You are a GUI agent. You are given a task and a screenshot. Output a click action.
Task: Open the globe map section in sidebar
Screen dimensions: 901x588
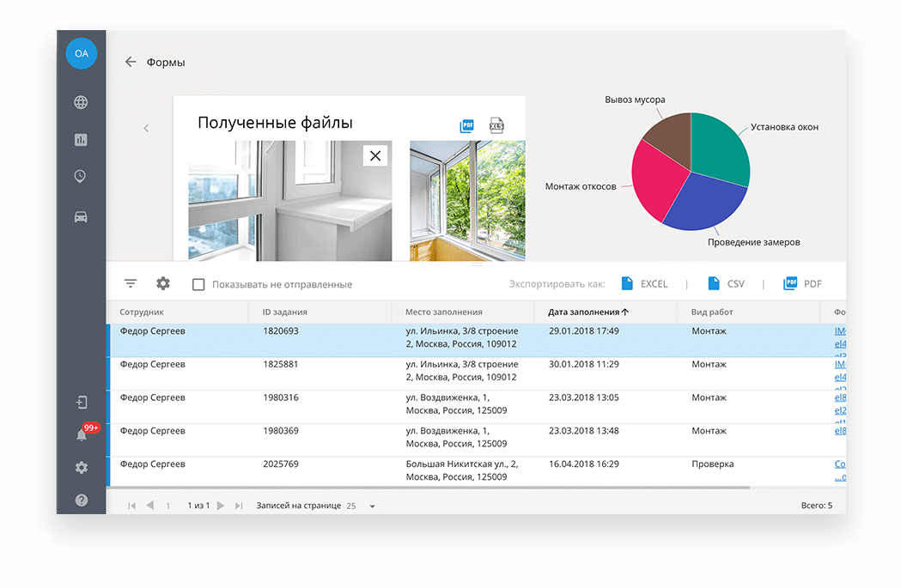pyautogui.click(x=81, y=102)
